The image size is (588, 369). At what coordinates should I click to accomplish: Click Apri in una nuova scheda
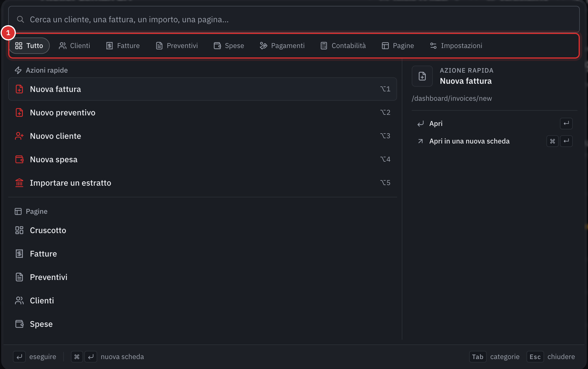point(494,141)
